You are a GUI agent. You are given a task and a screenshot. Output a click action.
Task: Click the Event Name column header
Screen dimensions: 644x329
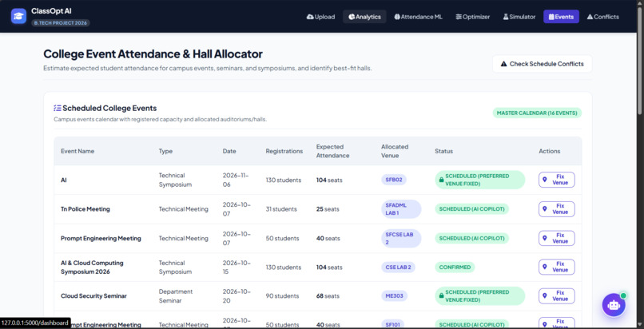coord(78,151)
